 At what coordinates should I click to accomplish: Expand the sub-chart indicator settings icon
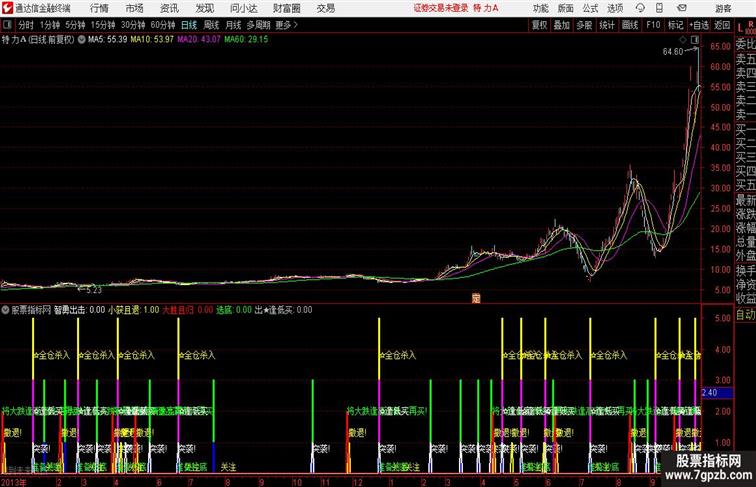coord(5,310)
